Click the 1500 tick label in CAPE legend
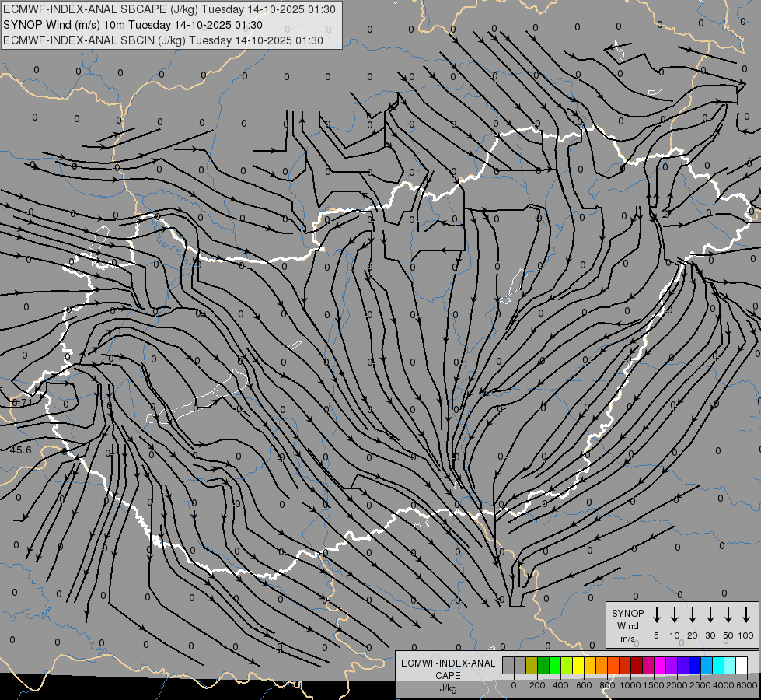Viewport: 761px width, 700px height. click(x=654, y=685)
